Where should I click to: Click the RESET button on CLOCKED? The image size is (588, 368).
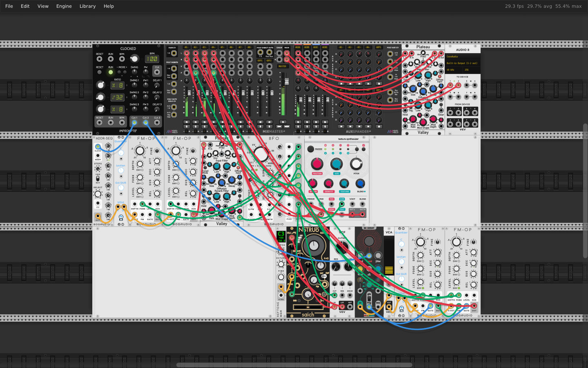[x=100, y=72]
